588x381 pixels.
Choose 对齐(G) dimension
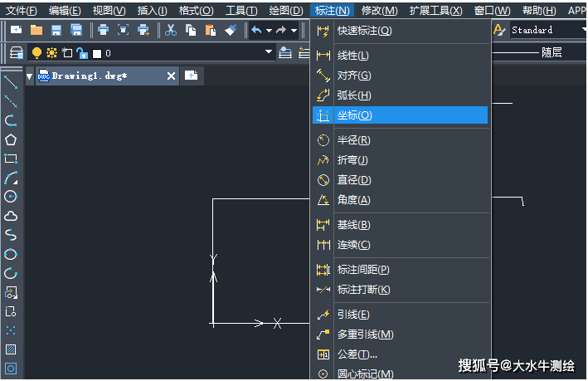(x=401, y=76)
